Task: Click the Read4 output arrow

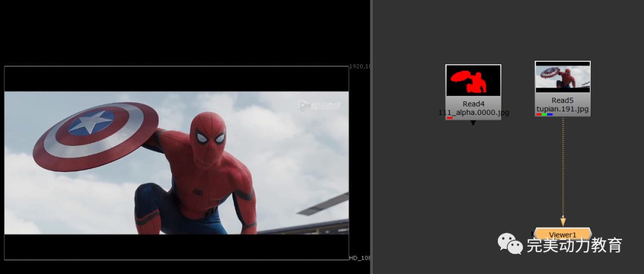Action: [473, 123]
